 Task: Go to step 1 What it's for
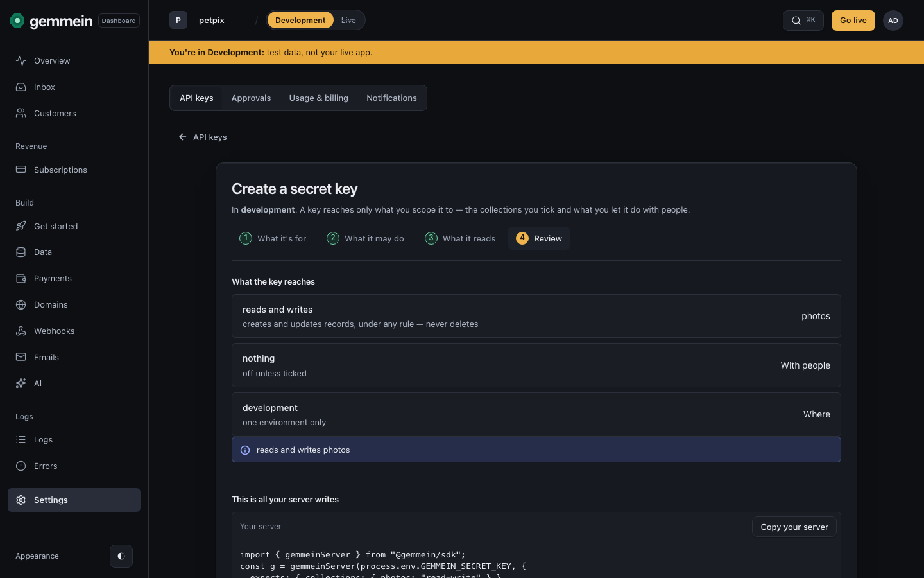273,238
